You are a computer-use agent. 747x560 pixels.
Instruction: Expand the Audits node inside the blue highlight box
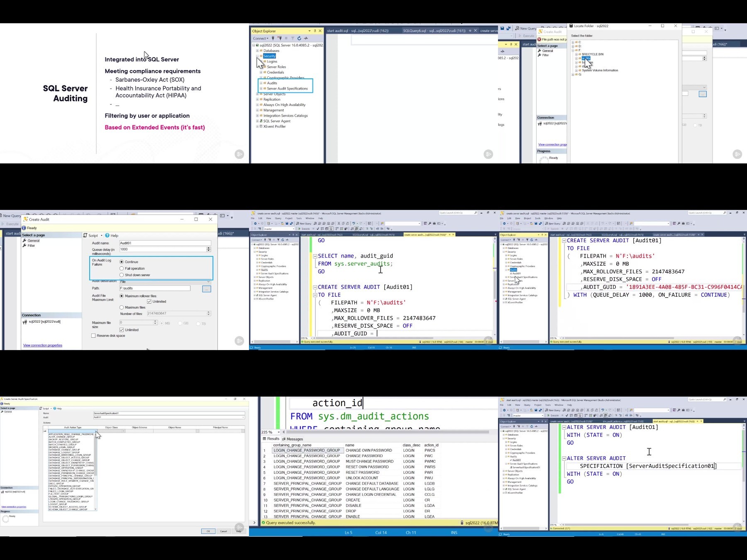[261, 83]
